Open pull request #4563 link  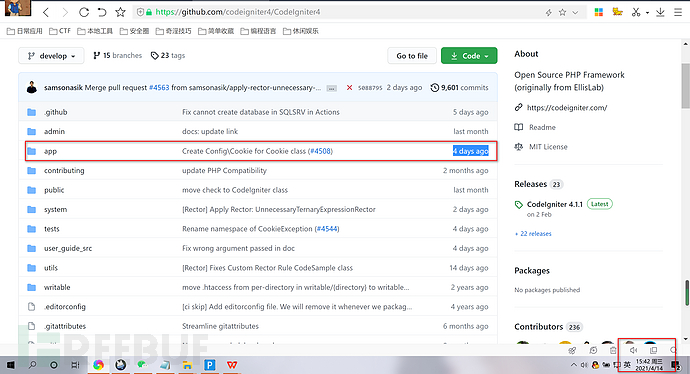[x=159, y=88]
